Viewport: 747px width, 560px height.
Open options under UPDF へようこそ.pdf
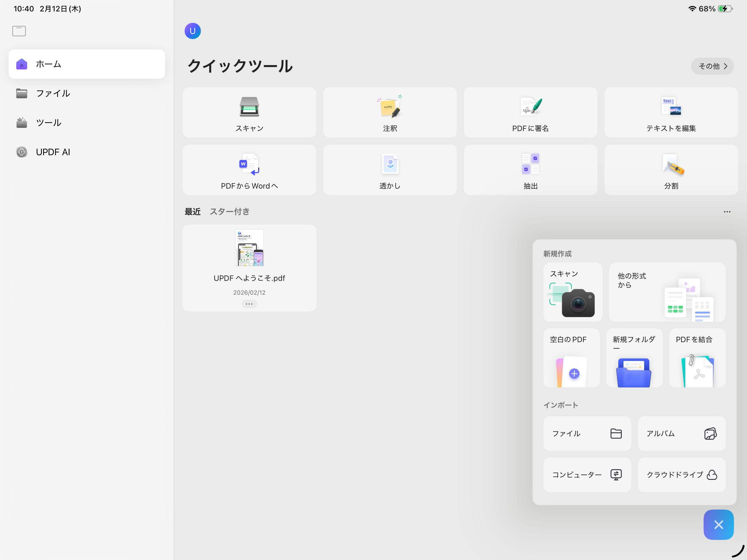tap(249, 304)
